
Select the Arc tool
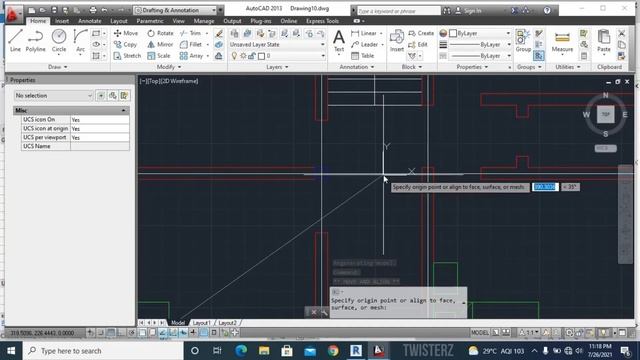(80, 40)
